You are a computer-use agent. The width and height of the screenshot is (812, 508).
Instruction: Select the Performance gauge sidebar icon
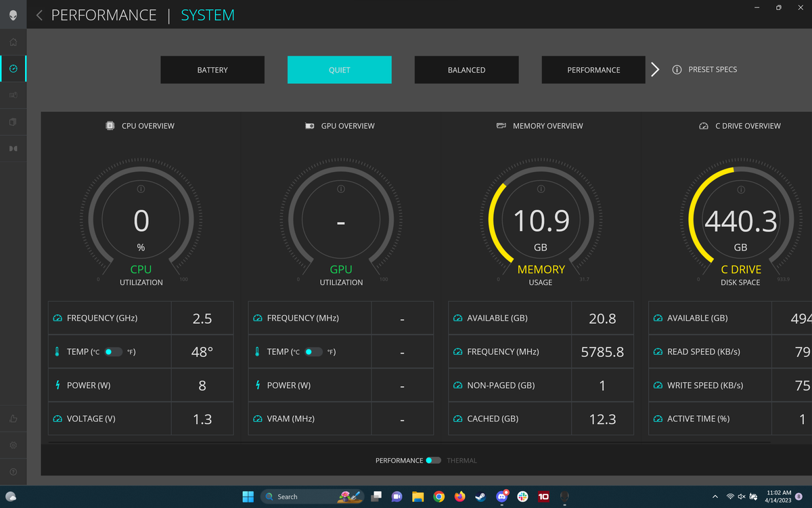tap(13, 68)
